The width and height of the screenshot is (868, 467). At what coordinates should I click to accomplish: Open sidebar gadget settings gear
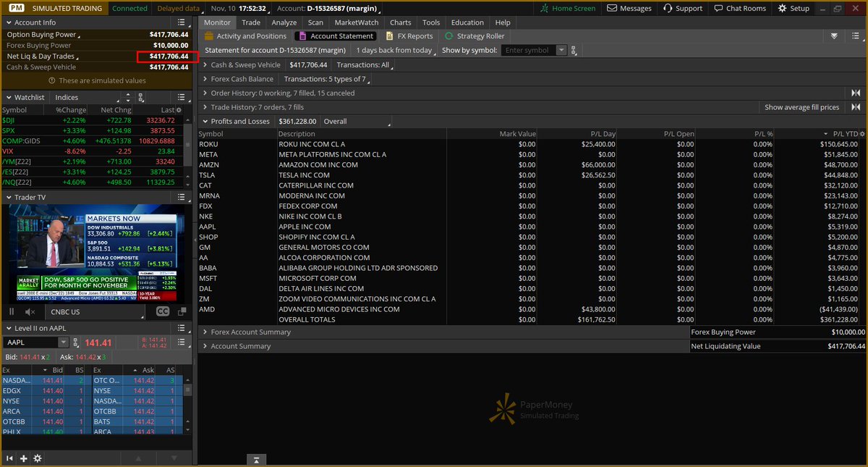38,458
